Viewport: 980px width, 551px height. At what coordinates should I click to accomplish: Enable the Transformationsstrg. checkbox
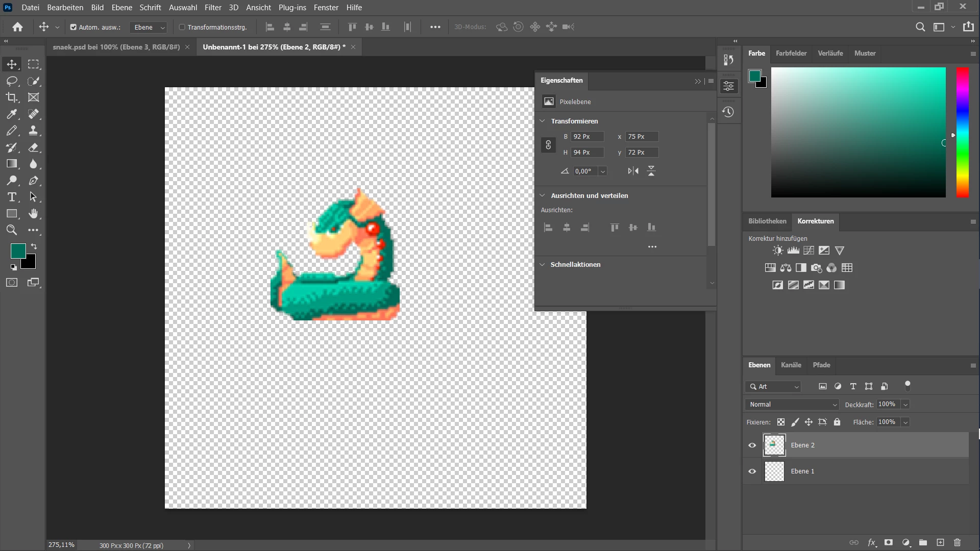182,27
